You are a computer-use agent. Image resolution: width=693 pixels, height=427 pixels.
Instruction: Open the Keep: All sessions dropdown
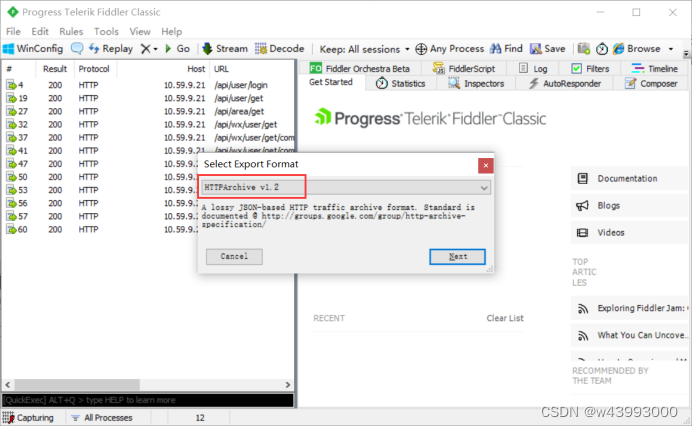tap(365, 49)
